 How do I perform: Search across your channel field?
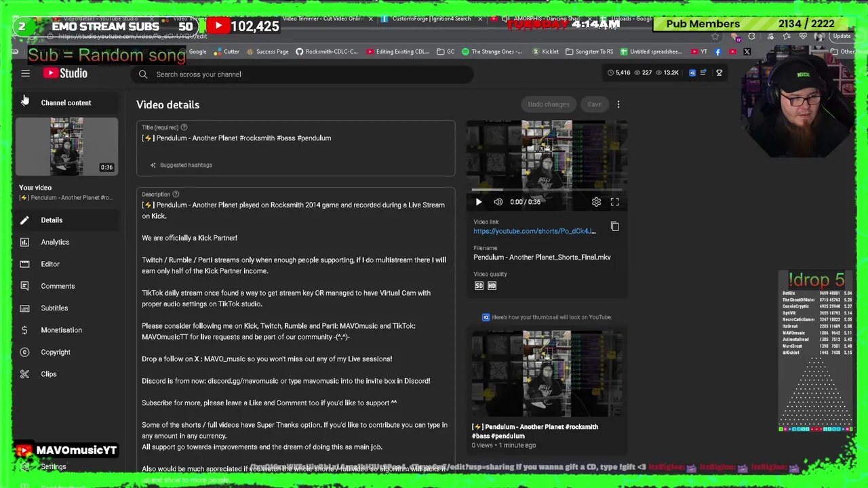point(302,74)
